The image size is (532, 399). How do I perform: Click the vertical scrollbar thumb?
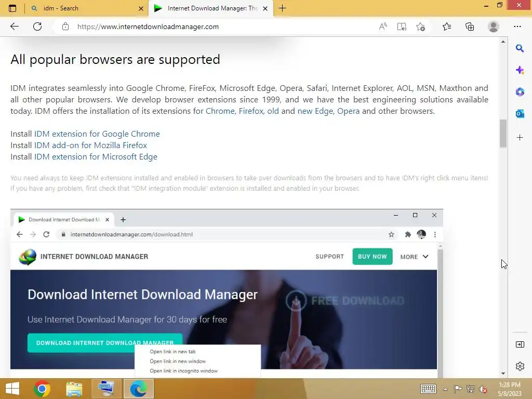503,134
